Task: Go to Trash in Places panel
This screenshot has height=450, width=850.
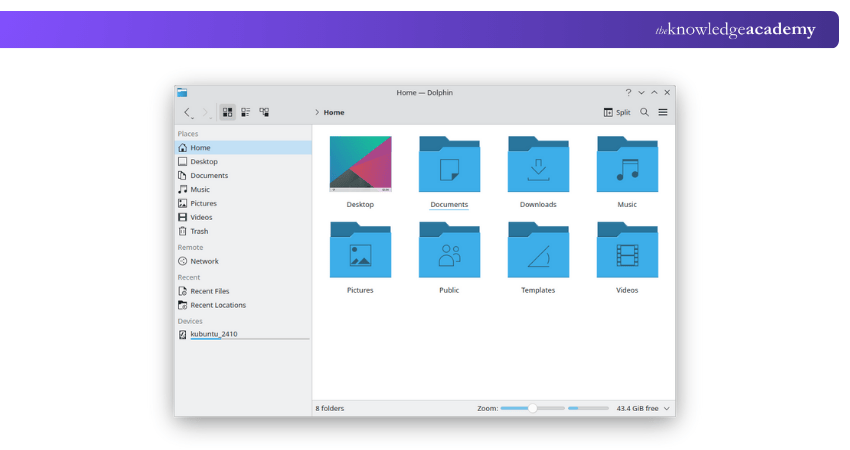Action: (199, 231)
